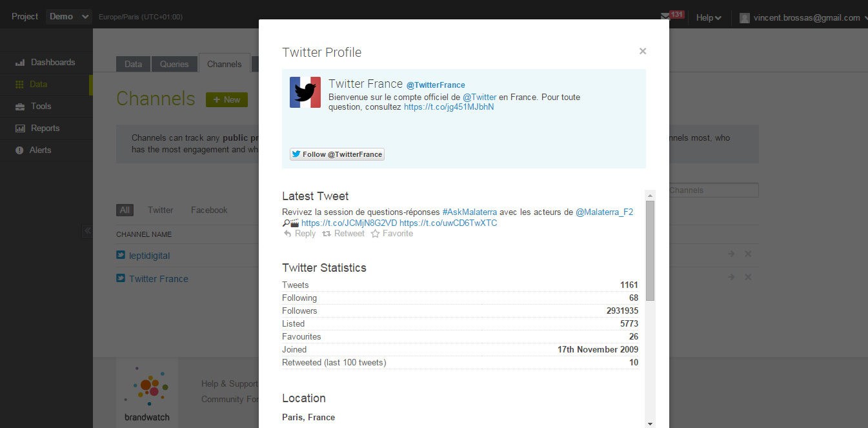Click the brandwatch logo

(x=147, y=392)
